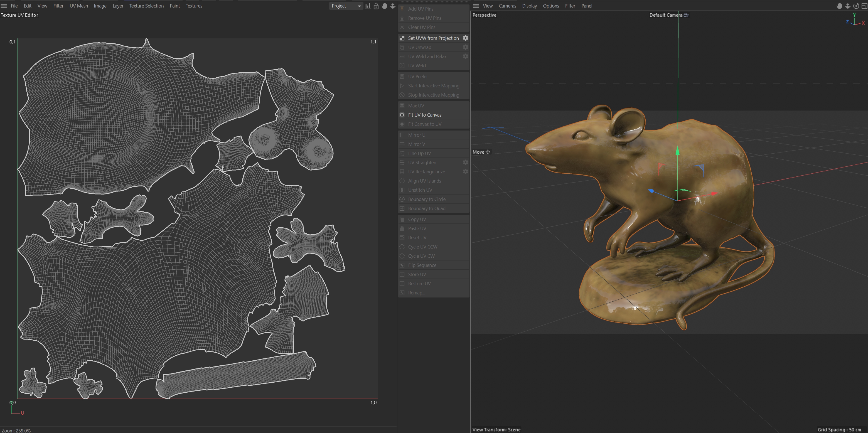
Task: Click Fit UV to Canvas
Action: 425,115
